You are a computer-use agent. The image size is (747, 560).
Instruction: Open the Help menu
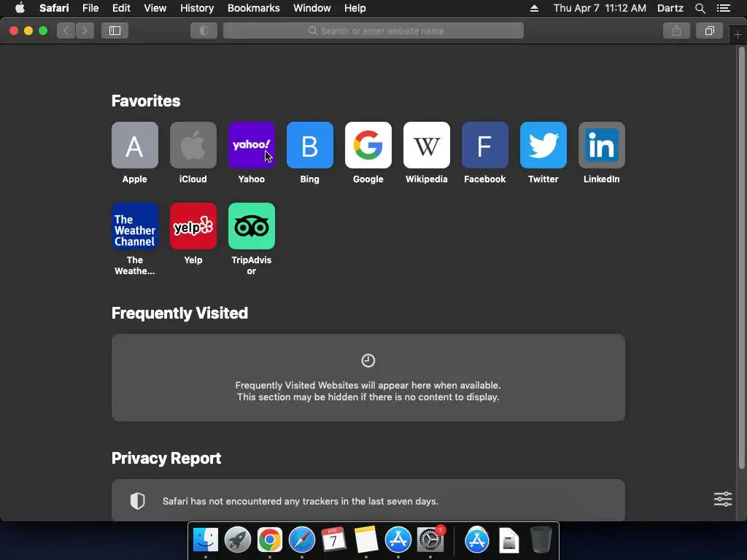(355, 8)
